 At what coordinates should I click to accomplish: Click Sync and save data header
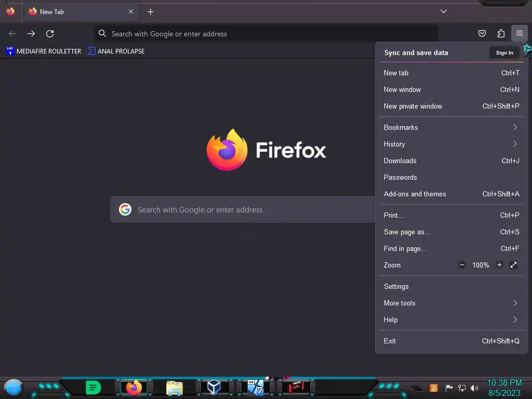(x=416, y=52)
